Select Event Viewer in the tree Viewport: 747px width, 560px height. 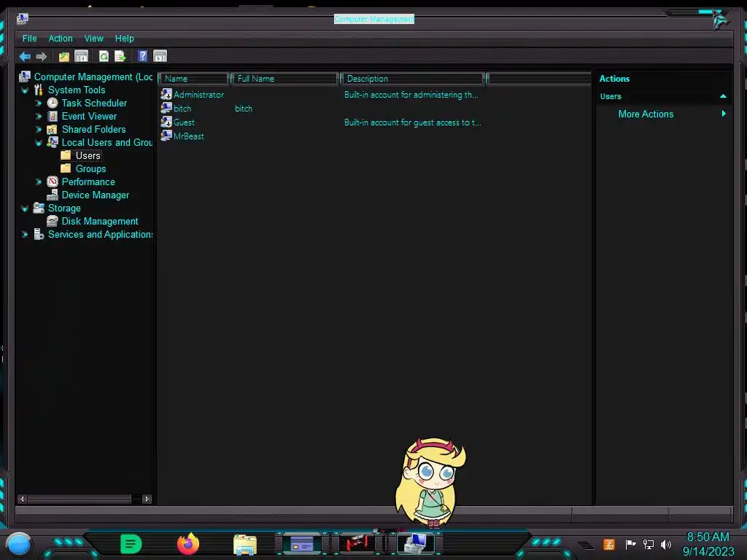point(88,116)
